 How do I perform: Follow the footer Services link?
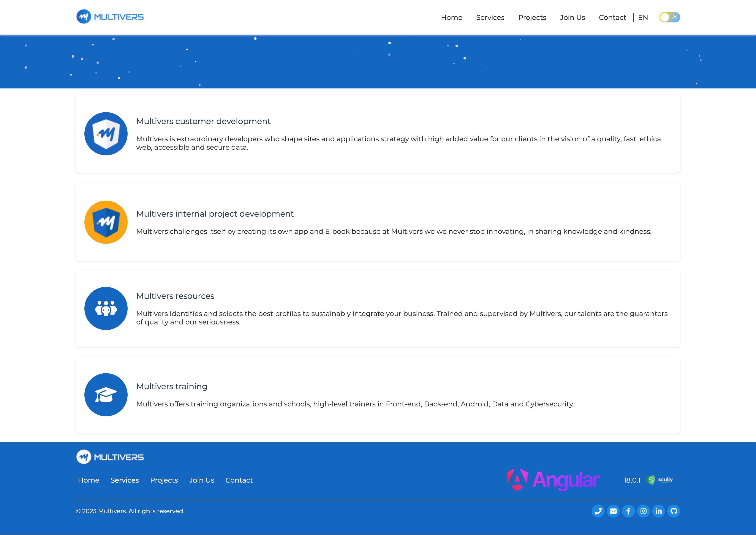125,480
